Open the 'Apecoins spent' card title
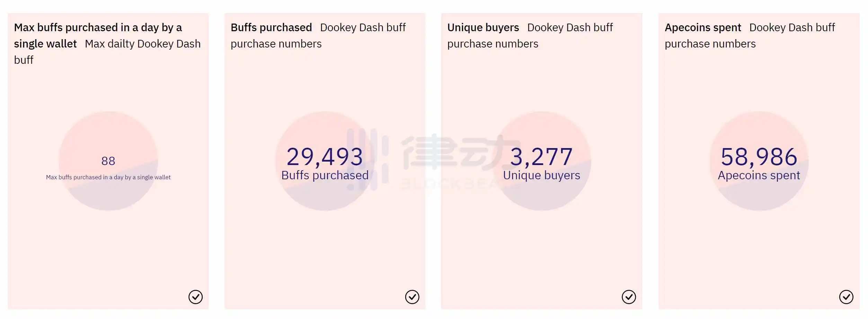This screenshot has height=319, width=868. 703,27
